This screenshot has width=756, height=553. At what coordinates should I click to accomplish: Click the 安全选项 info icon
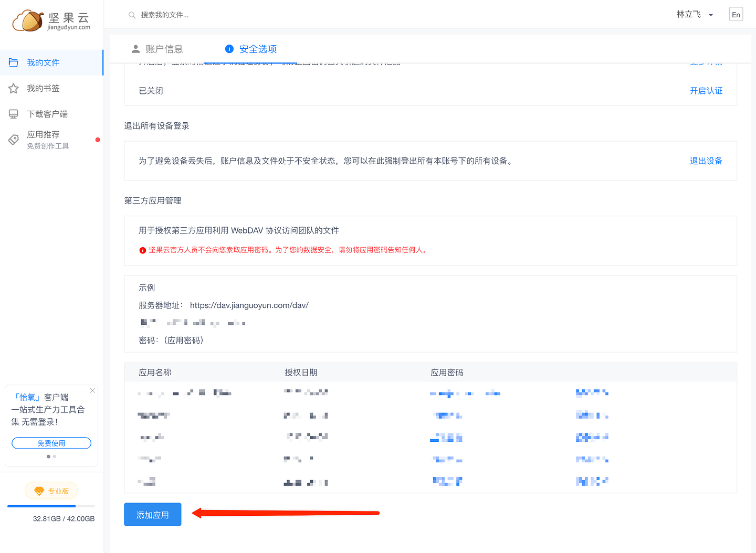[229, 49]
